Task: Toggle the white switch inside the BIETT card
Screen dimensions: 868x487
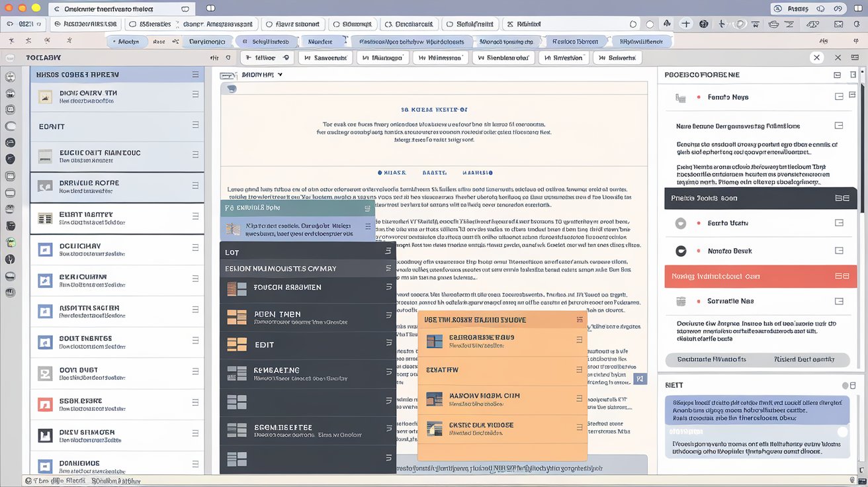Action: click(842, 431)
